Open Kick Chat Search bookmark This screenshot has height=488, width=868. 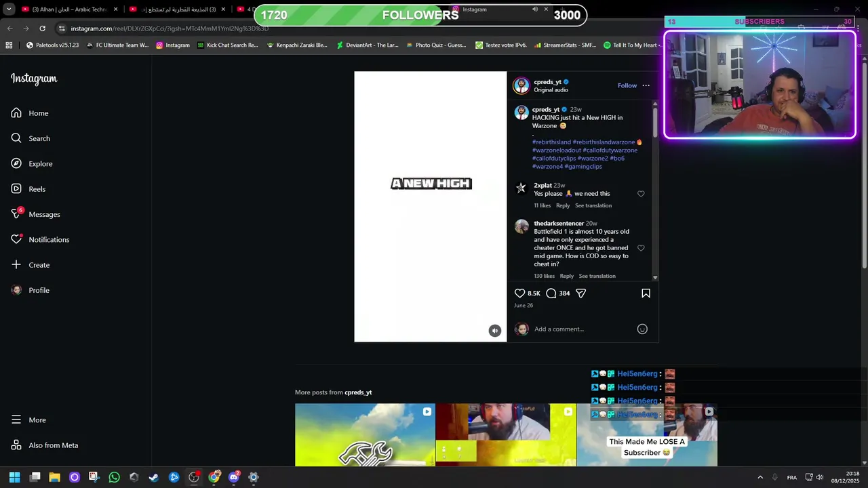tap(228, 45)
